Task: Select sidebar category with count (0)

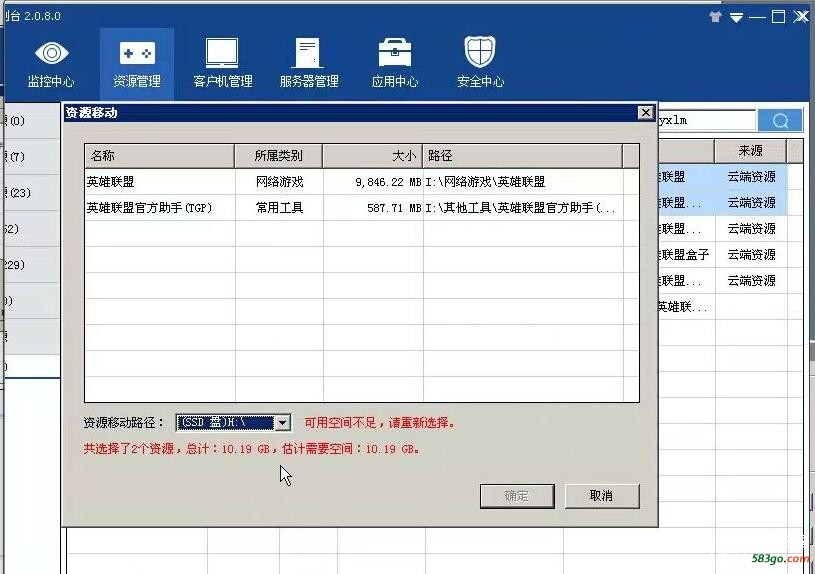Action: 31,121
